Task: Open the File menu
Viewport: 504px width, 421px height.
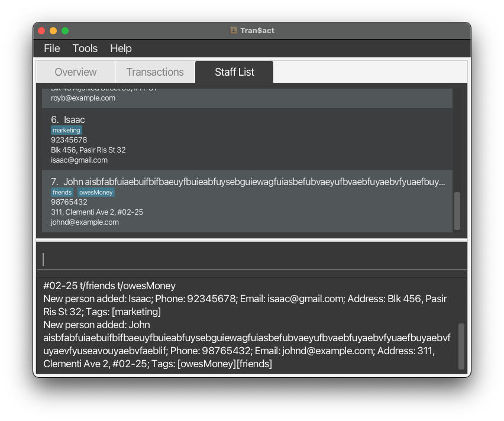Action: tap(51, 48)
